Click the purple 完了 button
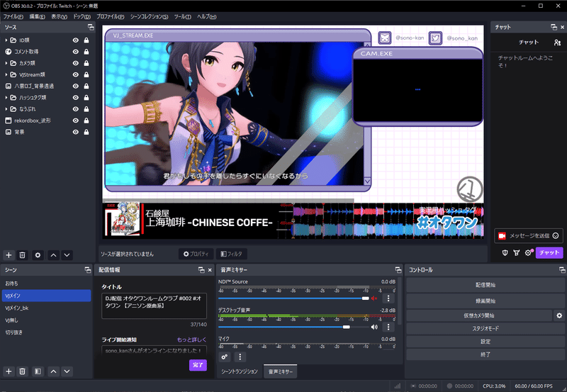567x392 pixels. coord(198,365)
